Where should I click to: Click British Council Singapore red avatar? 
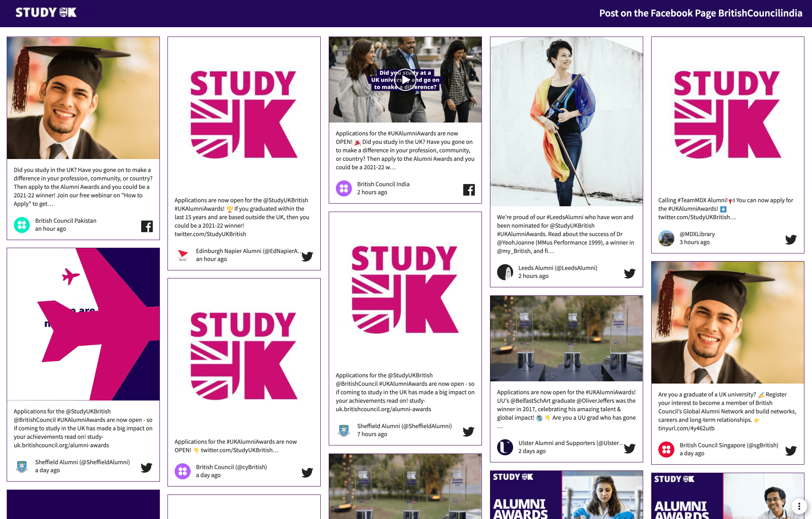click(666, 450)
